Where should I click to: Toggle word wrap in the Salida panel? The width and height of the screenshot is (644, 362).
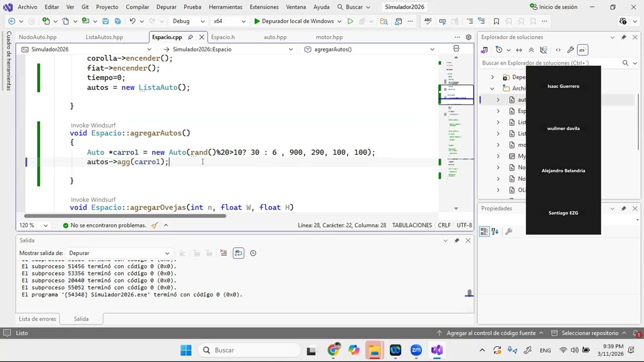[x=238, y=253]
